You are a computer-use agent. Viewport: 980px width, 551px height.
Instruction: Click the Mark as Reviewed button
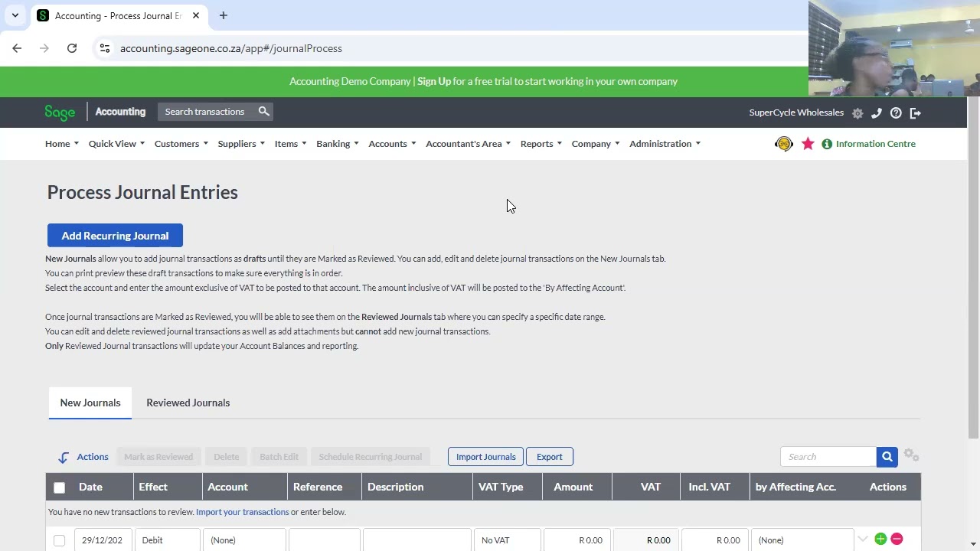click(158, 457)
